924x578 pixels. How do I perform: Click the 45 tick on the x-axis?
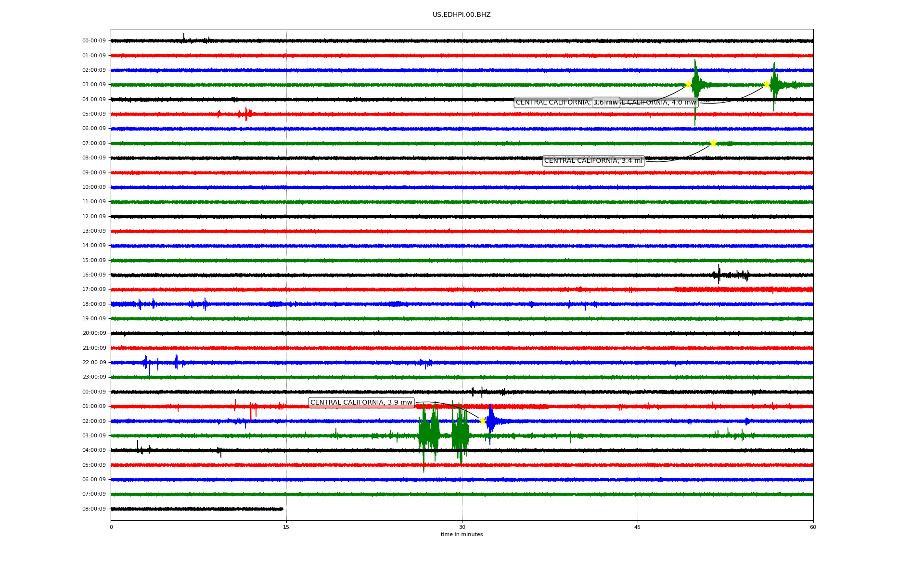638,527
